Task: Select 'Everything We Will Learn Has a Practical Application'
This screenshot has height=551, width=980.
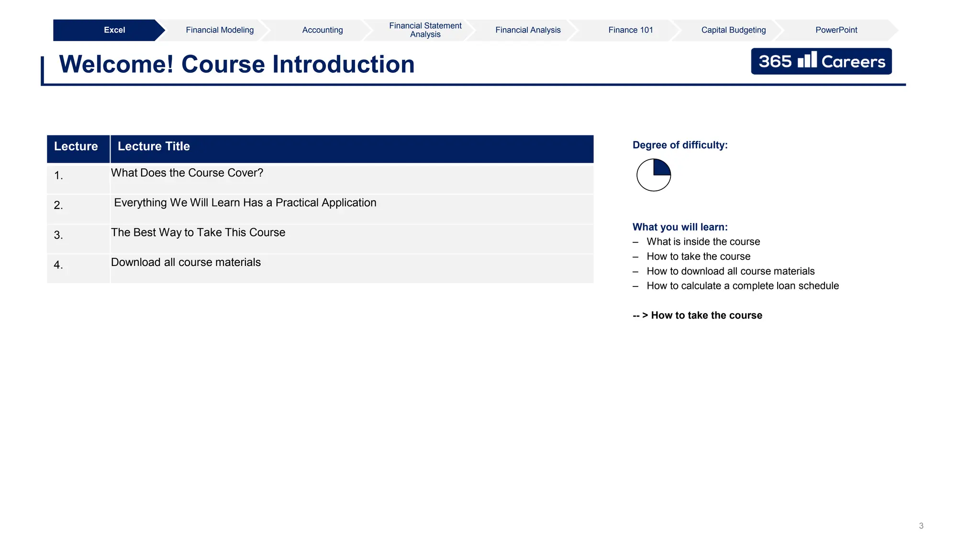Action: point(245,203)
